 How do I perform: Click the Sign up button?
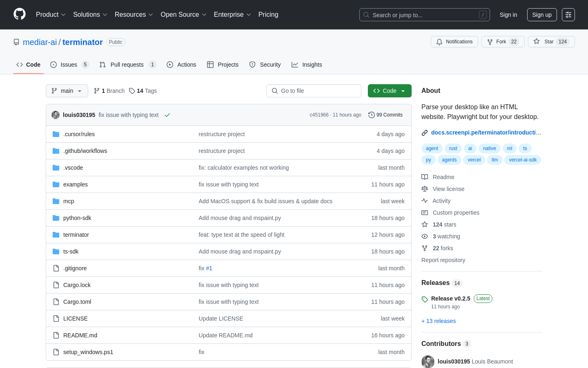tap(542, 15)
